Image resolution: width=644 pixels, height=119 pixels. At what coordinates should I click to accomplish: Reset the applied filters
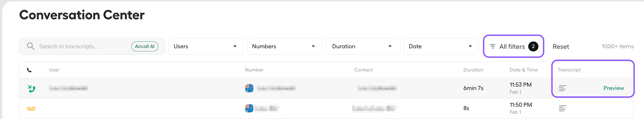(x=561, y=47)
